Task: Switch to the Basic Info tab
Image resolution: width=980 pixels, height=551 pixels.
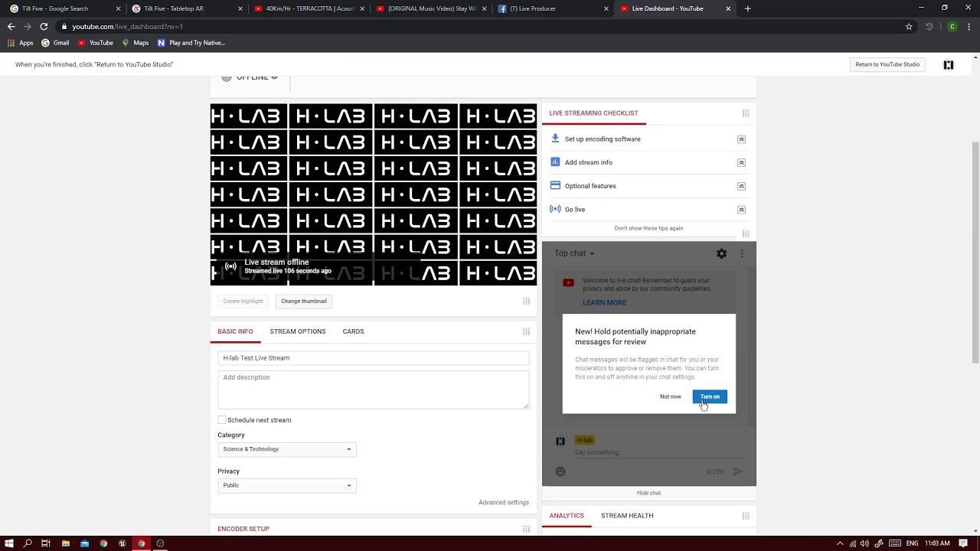Action: 235,331
